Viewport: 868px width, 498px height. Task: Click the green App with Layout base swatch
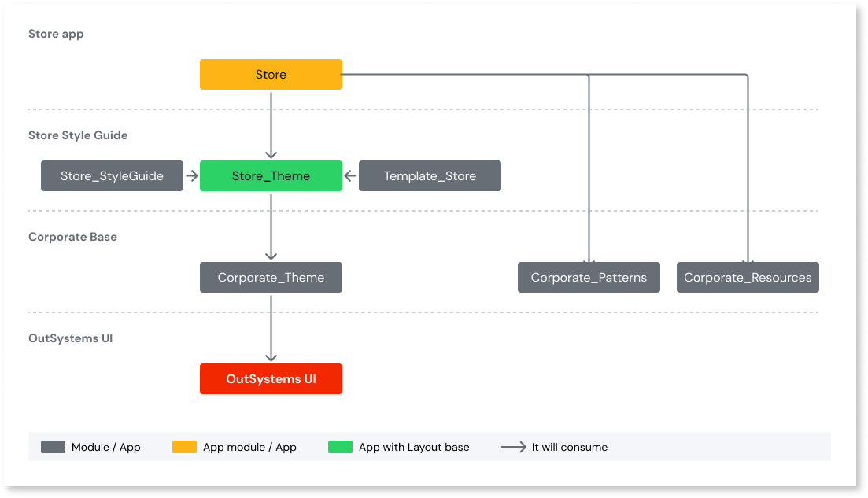(x=339, y=447)
